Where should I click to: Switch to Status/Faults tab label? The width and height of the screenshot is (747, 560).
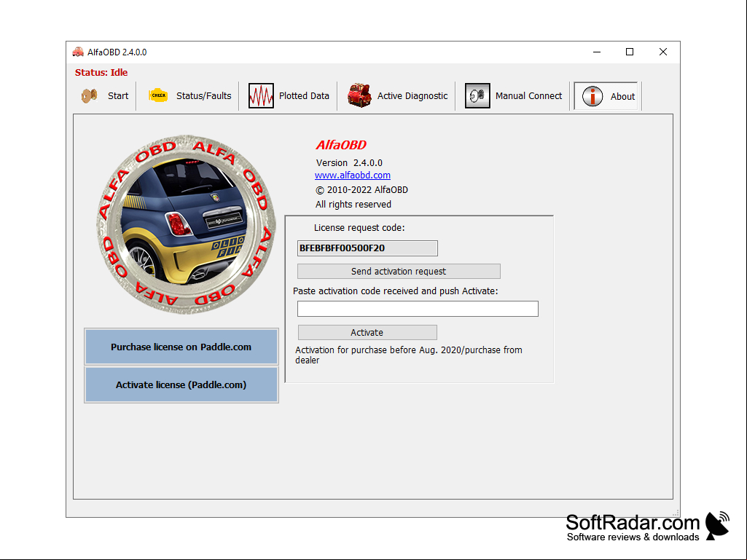(204, 95)
